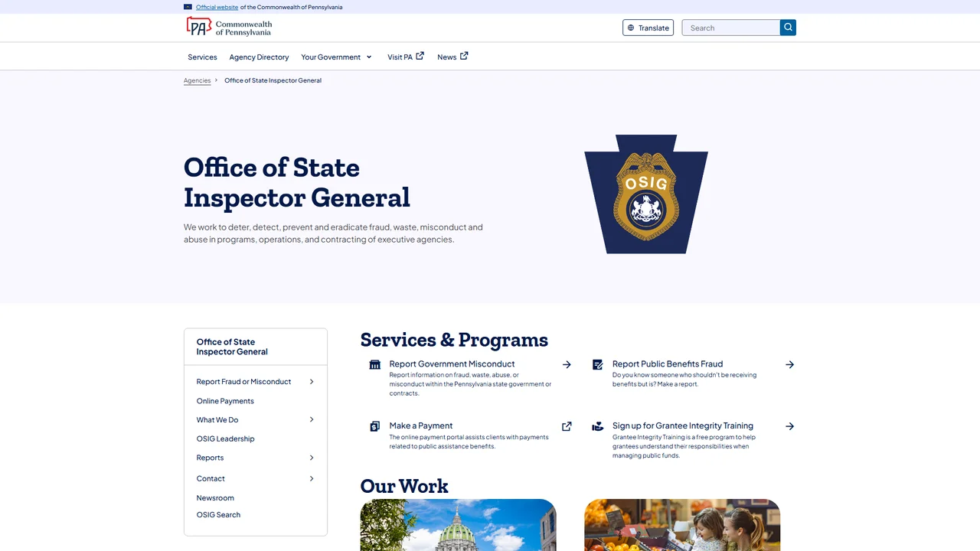Image resolution: width=980 pixels, height=551 pixels.
Task: Click the flag icon in the top banner
Action: point(188,7)
